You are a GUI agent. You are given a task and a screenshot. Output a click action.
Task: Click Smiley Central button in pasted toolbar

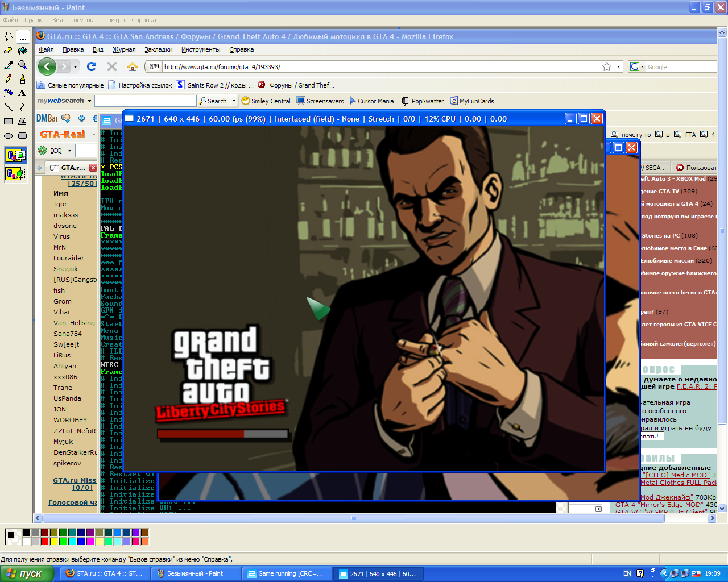(x=266, y=101)
